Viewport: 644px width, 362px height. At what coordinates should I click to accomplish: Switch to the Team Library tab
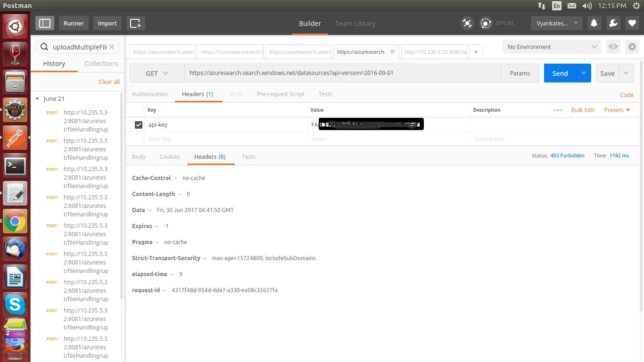pyautogui.click(x=355, y=24)
